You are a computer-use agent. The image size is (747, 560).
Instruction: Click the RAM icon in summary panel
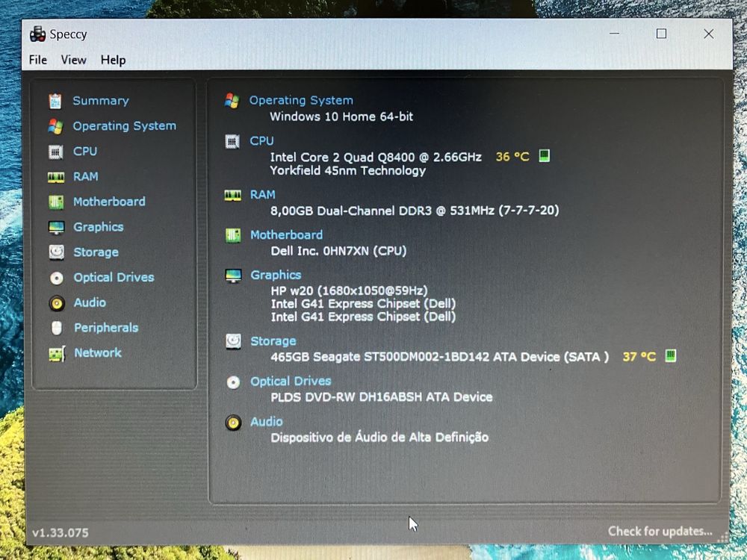tap(232, 195)
